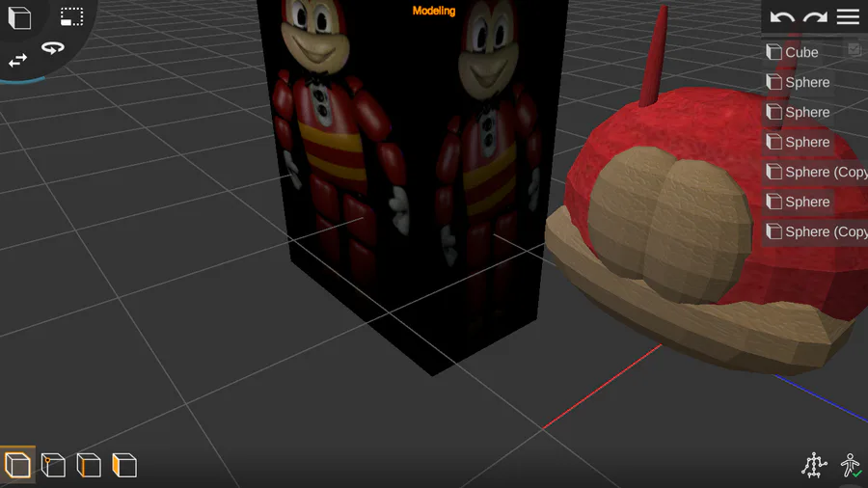This screenshot has height=488, width=868.
Task: Select the second Sphere entry in list
Action: (x=799, y=112)
